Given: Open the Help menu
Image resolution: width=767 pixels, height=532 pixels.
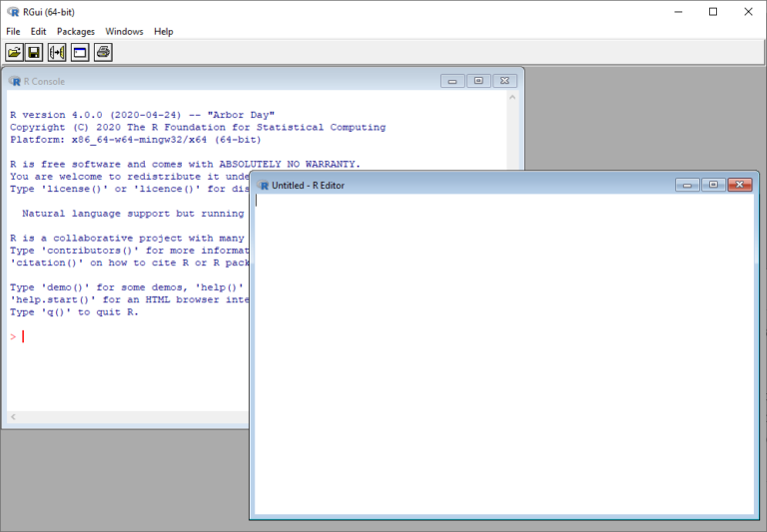Looking at the screenshot, I should [x=163, y=32].
